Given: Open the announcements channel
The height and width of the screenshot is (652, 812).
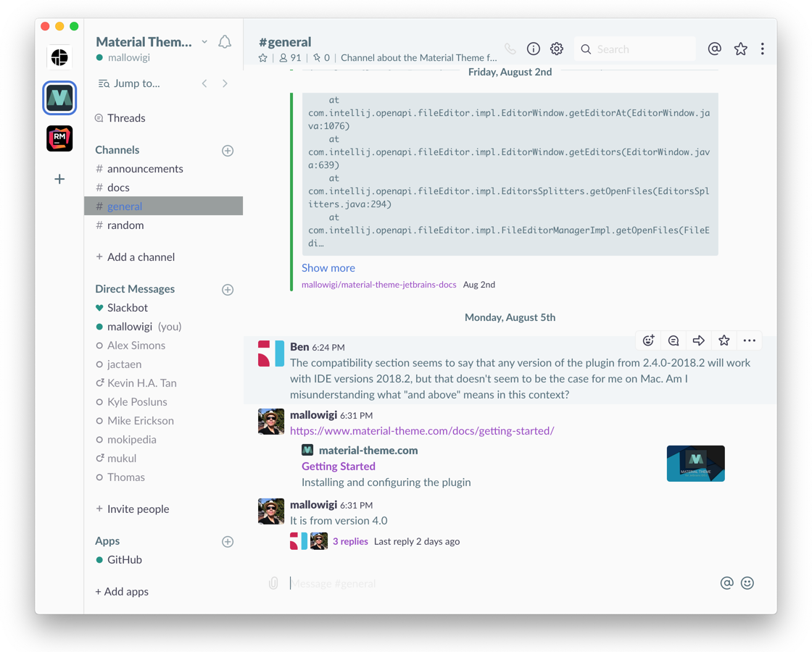Looking at the screenshot, I should click(163, 169).
